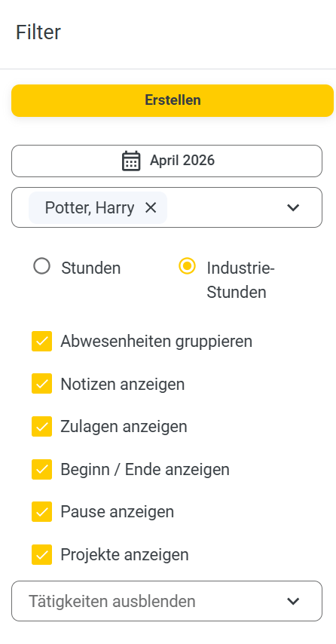This screenshot has width=336, height=644.
Task: Click the Potter, Harry chip name
Action: pyautogui.click(x=90, y=208)
